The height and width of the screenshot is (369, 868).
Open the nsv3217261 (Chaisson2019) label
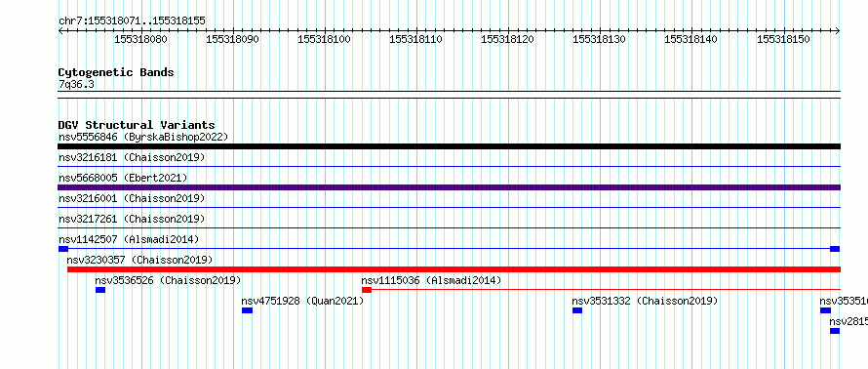pos(132,219)
